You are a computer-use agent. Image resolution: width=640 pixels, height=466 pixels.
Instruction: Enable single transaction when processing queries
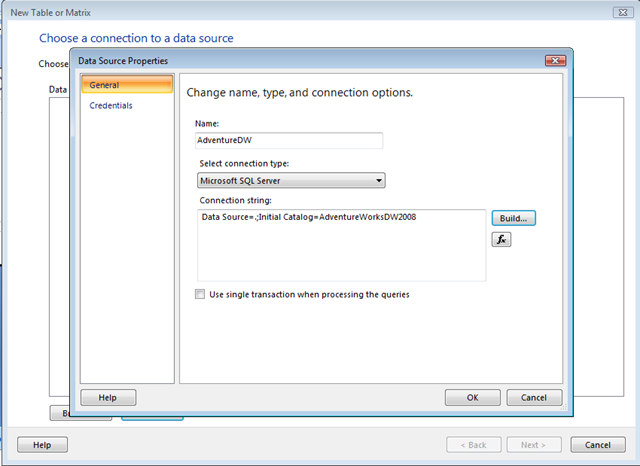coord(200,294)
